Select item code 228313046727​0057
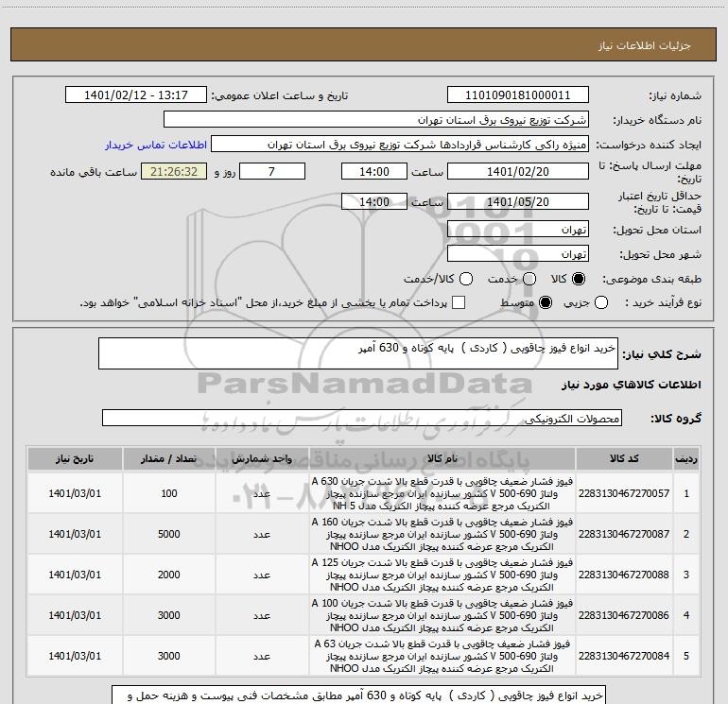 click(624, 493)
